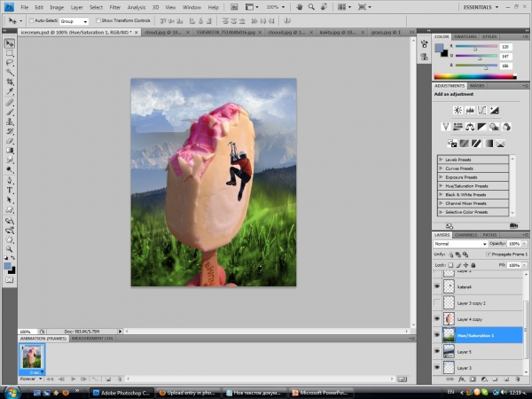The image size is (532, 399).
Task: Enable Show Transform Controls checkbox
Action: coord(98,20)
